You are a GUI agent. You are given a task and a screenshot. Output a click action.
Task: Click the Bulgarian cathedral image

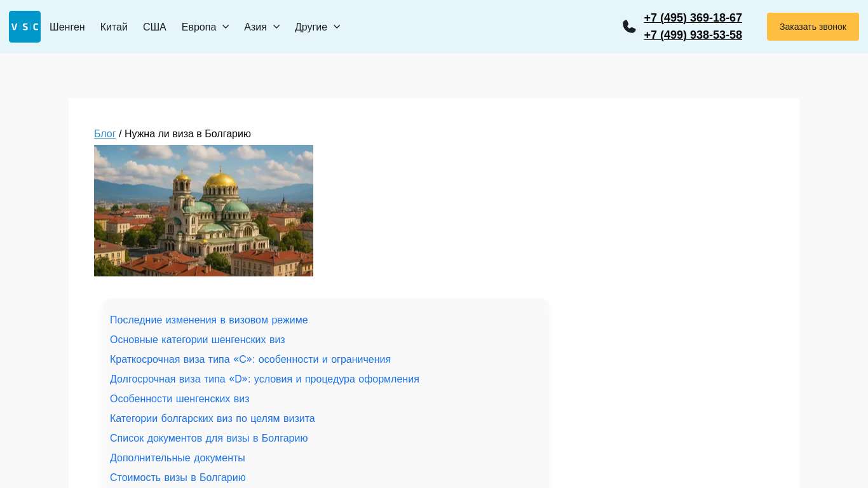pos(203,210)
